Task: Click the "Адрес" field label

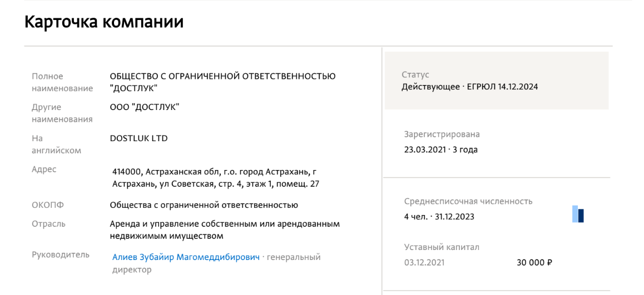Action: click(x=44, y=169)
